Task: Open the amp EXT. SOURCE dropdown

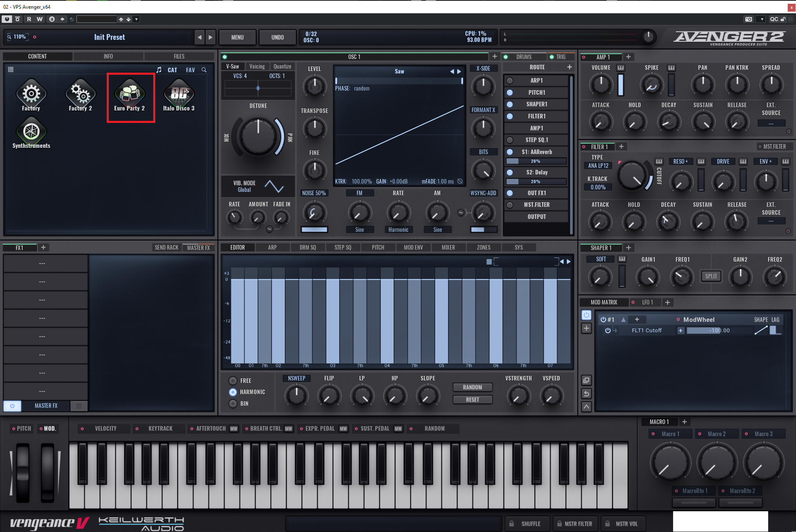Action: coord(771,124)
